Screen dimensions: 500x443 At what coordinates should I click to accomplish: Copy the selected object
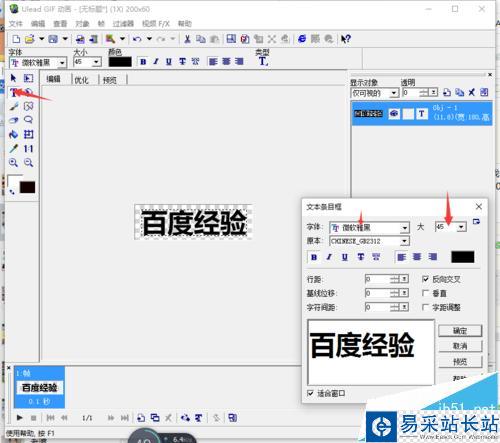pos(201,39)
